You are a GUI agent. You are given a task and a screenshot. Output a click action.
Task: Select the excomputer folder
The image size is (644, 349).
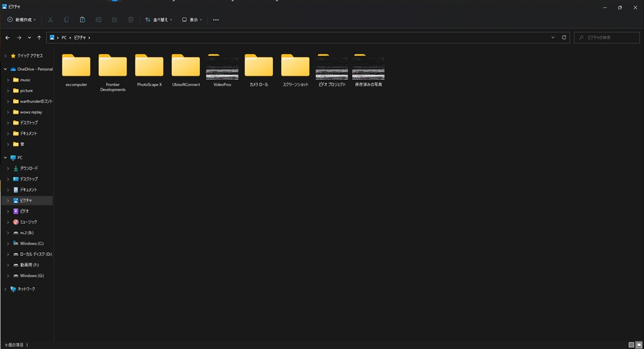point(76,70)
